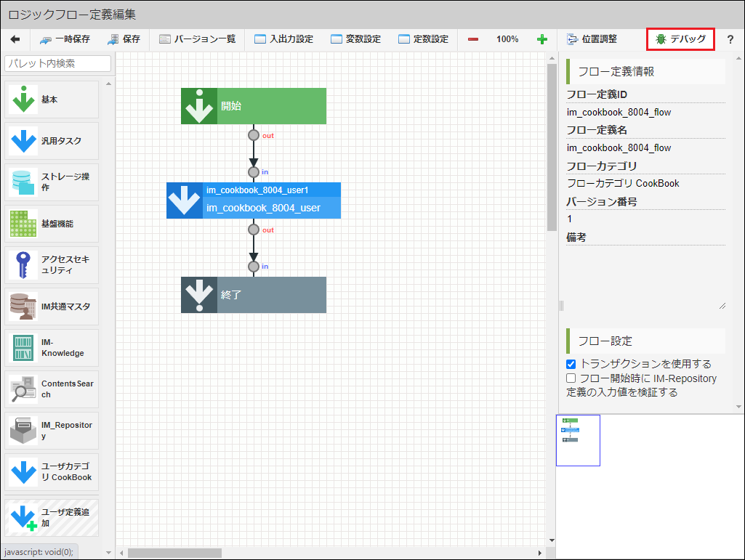Image resolution: width=745 pixels, height=560 pixels.
Task: Click the right panel splitter handle
Action: click(x=561, y=305)
